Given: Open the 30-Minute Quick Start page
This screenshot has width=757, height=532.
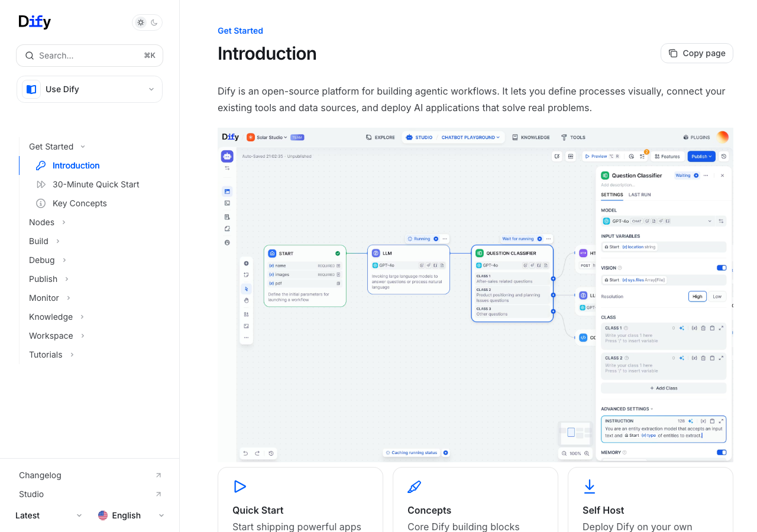Looking at the screenshot, I should 96,184.
